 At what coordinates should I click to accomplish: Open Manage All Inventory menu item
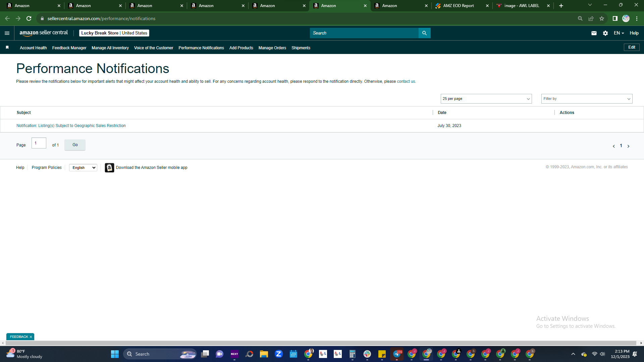110,48
